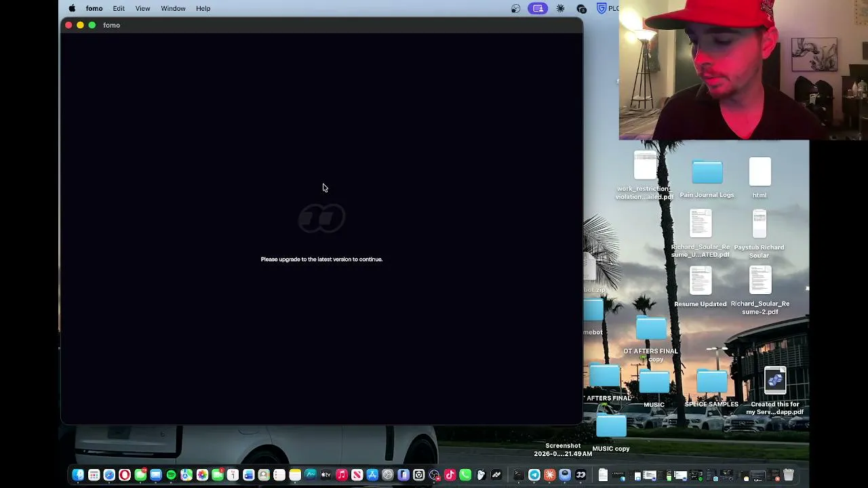Open the Help menu

(x=203, y=9)
